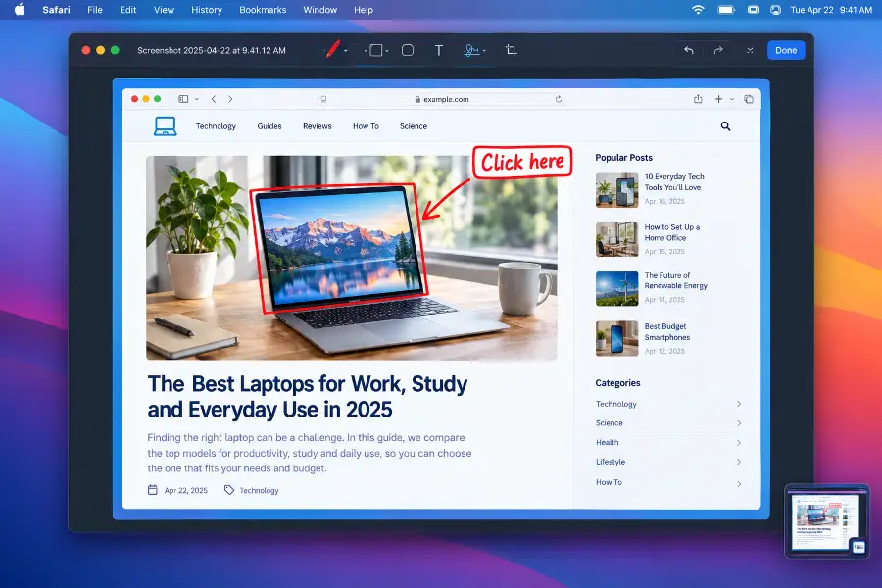The image size is (882, 588).
Task: Open The Best Laptops article headline
Action: point(307,397)
